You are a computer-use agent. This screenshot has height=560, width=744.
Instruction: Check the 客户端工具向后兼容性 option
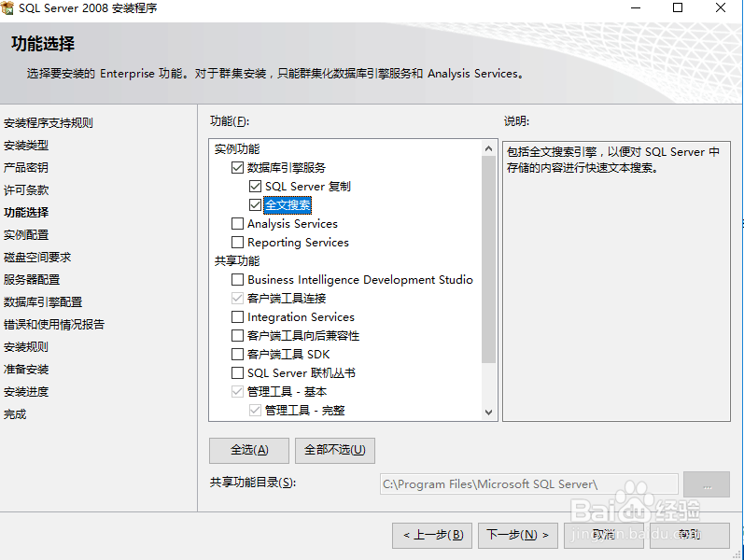tap(237, 335)
